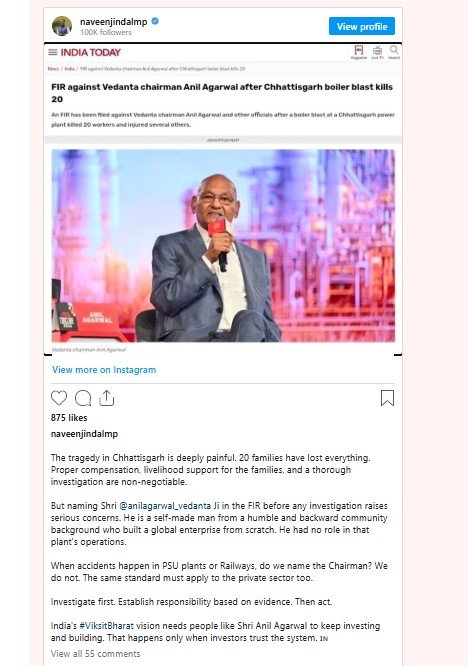Image resolution: width=468 pixels, height=666 pixels.
Task: Click the naveenjindalmp username in header
Action: tap(113, 22)
